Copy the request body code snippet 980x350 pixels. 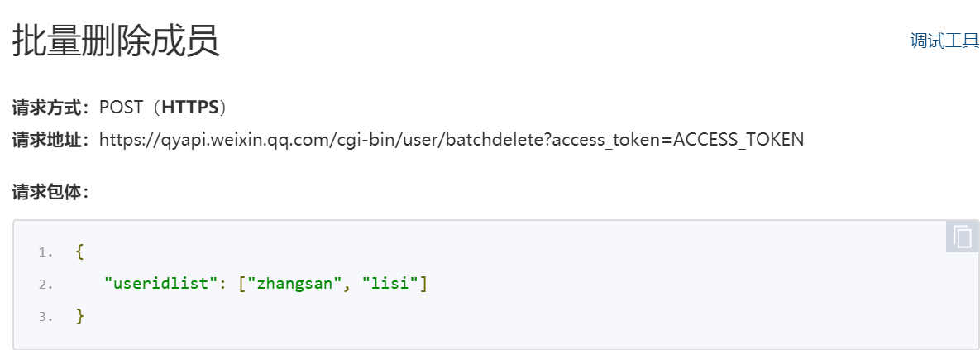tap(962, 237)
